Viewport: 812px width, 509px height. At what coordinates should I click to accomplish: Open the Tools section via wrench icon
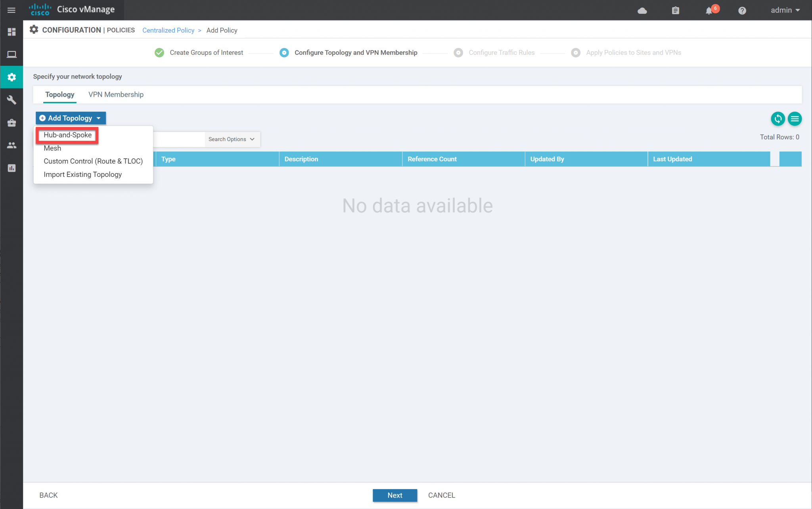point(11,100)
